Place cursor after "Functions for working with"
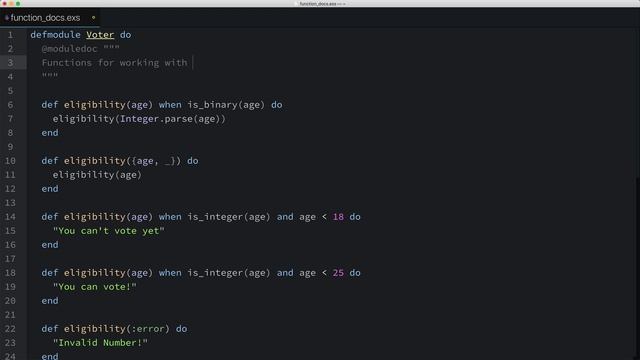Image resolution: width=640 pixels, height=360 pixels. [193, 63]
